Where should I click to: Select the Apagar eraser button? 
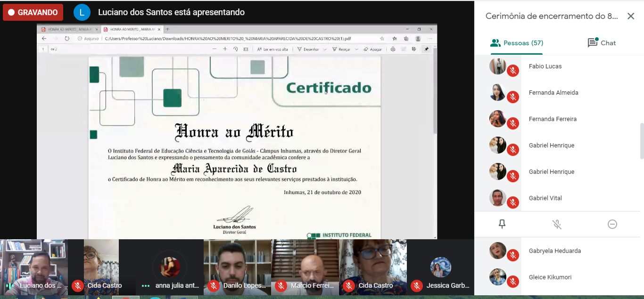tap(372, 49)
